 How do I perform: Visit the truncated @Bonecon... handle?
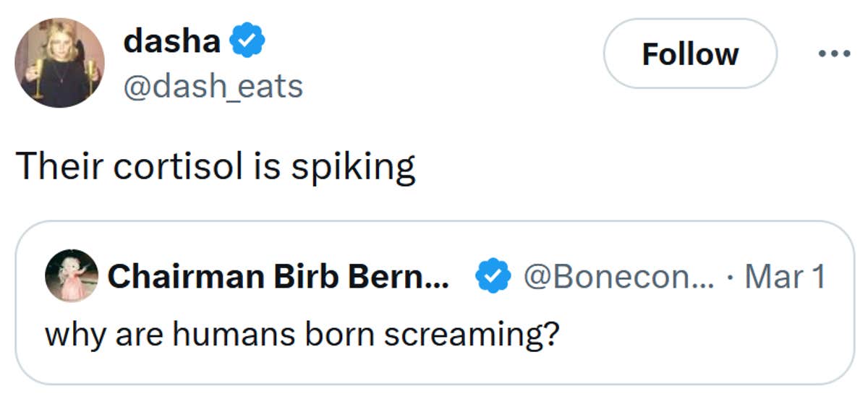coord(617,276)
